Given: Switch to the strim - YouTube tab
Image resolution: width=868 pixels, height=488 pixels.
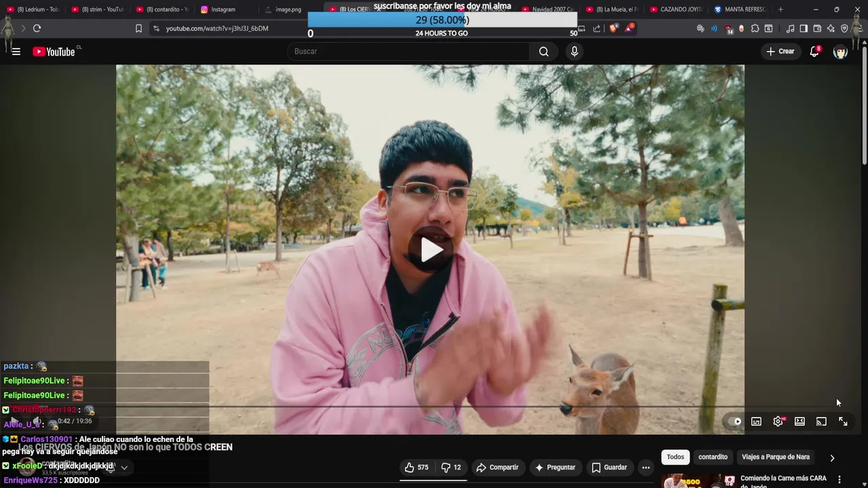Looking at the screenshot, I should 97,9.
